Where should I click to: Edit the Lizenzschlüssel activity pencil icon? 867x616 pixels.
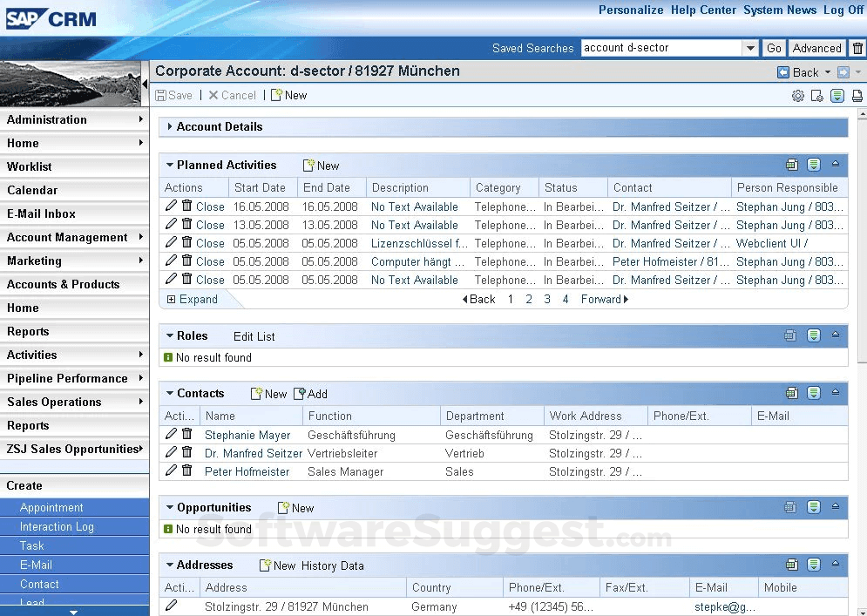171,242
